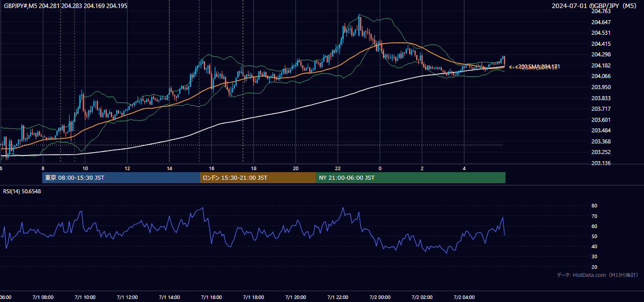Screen dimensions: 644x302
Task: Click the 7/1 14:00 bottom time label
Action: (169, 297)
